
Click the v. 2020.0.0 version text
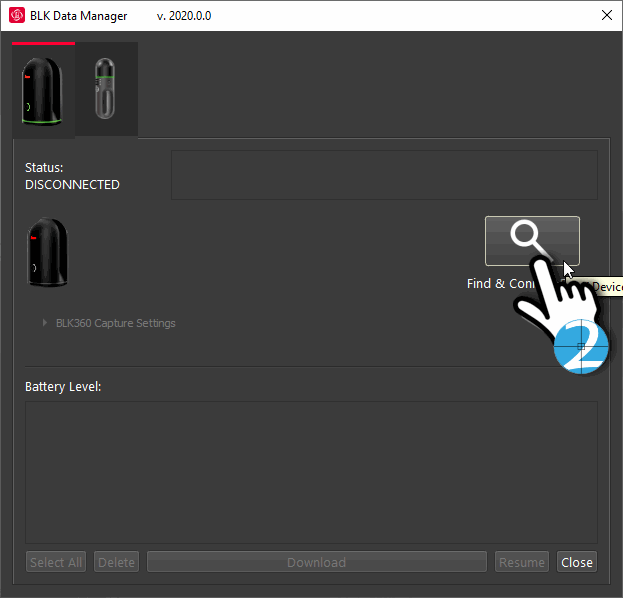point(184,16)
